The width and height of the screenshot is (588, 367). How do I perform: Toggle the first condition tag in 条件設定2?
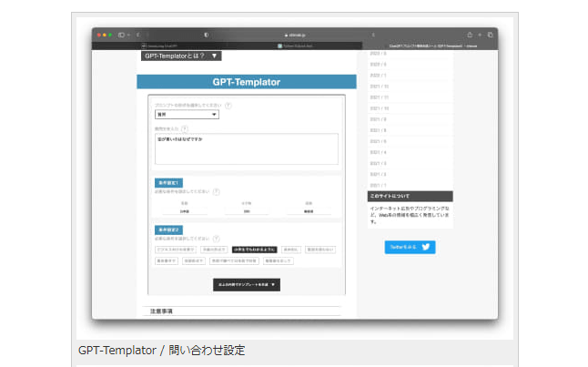click(x=177, y=248)
